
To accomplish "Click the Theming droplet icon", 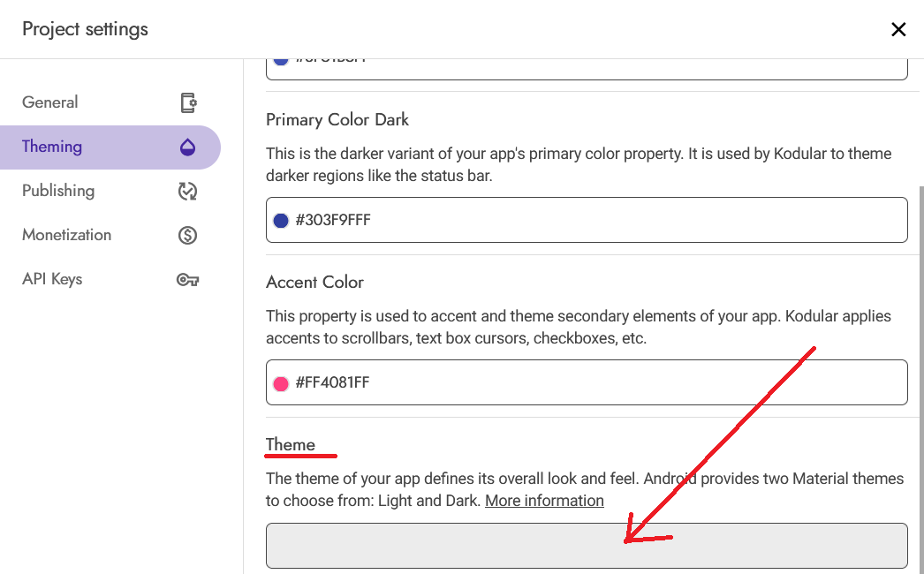I will 187,147.
